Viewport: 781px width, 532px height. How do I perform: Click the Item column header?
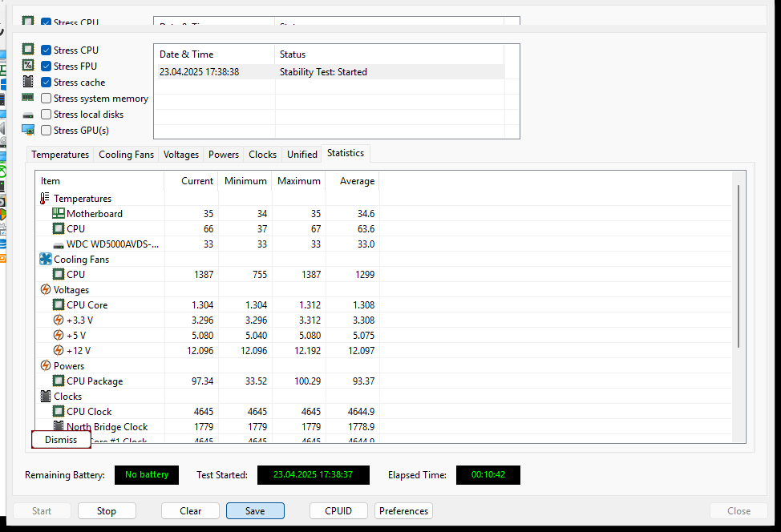[99, 181]
